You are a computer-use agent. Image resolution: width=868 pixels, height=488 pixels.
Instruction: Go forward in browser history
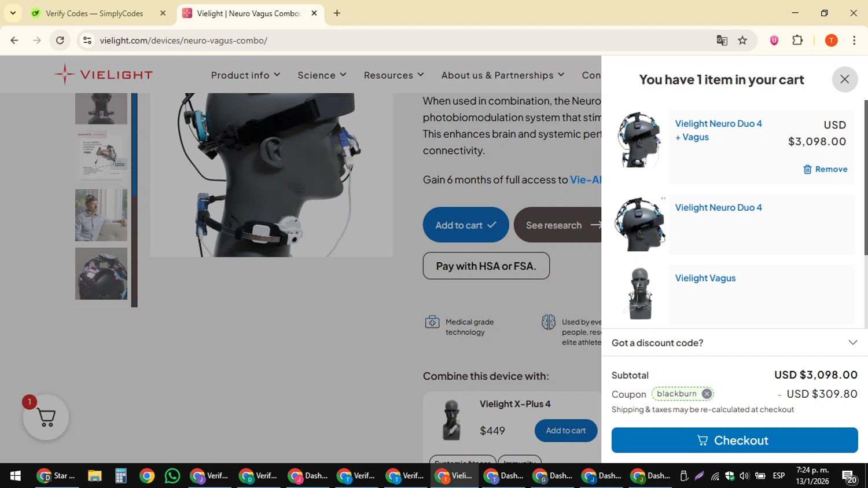click(x=37, y=41)
